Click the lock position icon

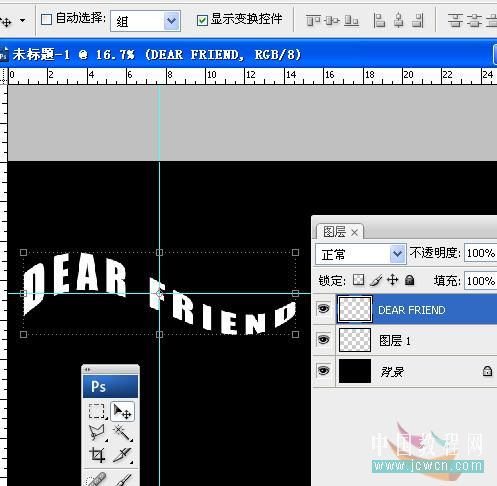click(x=393, y=280)
